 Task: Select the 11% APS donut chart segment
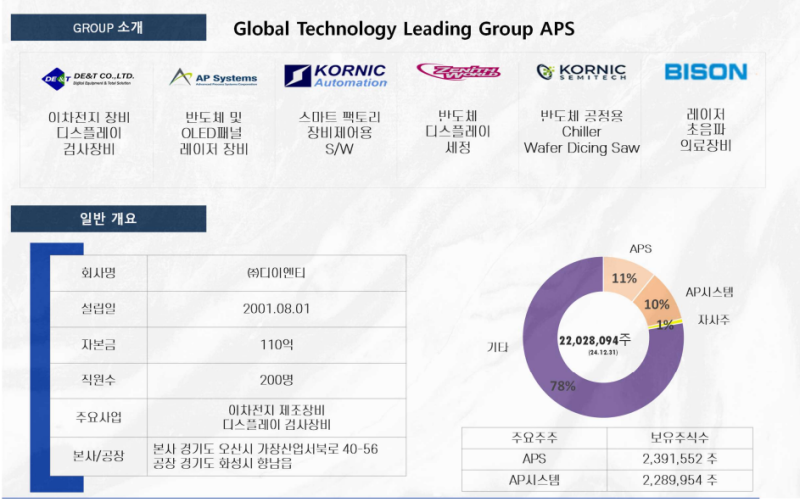624,278
